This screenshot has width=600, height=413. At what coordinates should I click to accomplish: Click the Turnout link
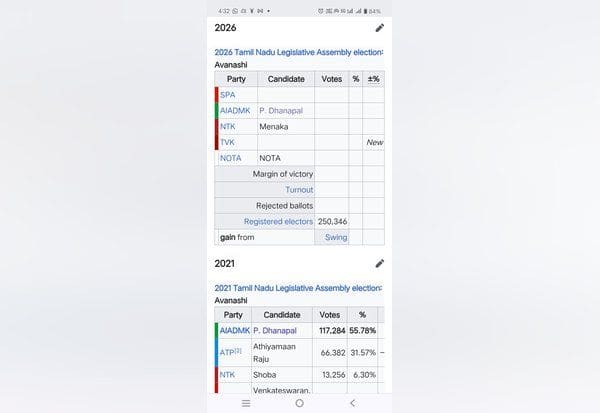point(299,189)
